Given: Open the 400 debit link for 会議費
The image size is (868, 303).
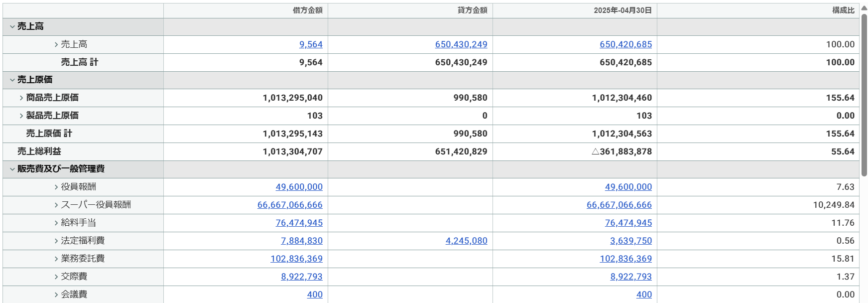Looking at the screenshot, I should click(x=315, y=295).
